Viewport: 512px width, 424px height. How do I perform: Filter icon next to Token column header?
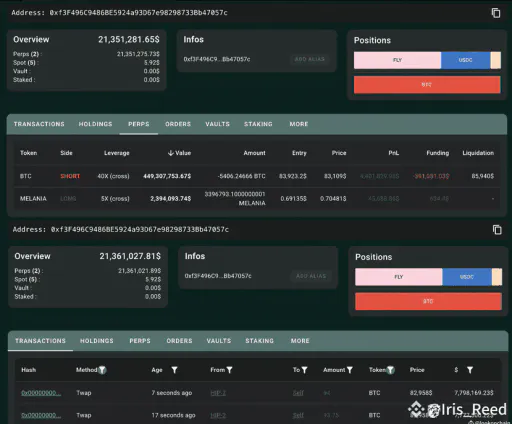tap(390, 370)
